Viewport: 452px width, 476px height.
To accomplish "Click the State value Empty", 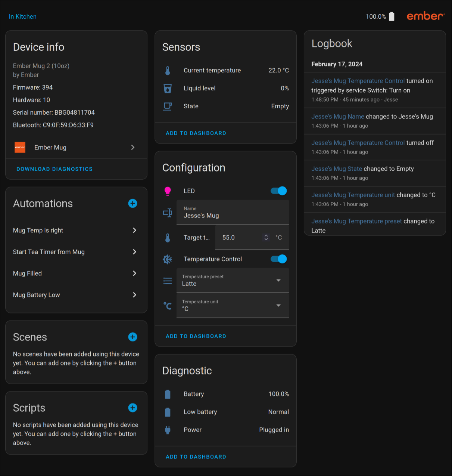I will click(280, 106).
